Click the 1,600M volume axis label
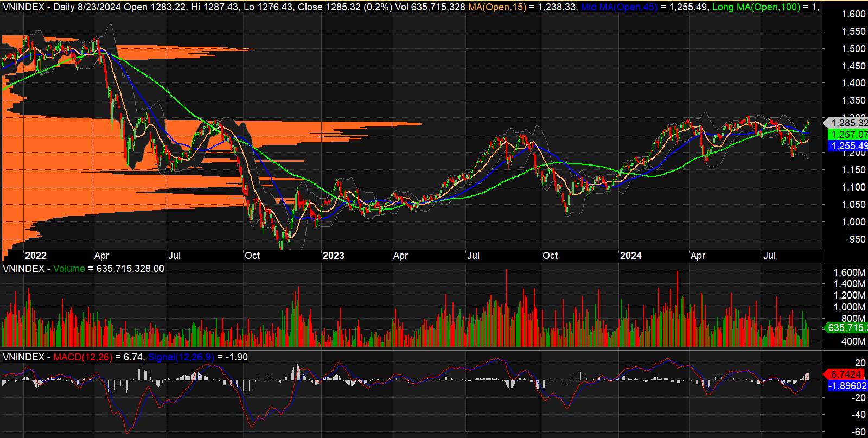This screenshot has width=868, height=438. coord(850,272)
